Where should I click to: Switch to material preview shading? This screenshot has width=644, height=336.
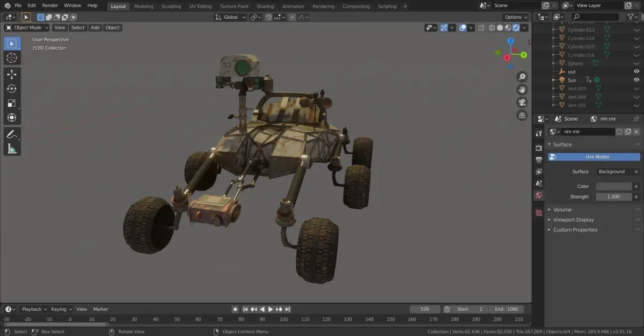coord(508,28)
